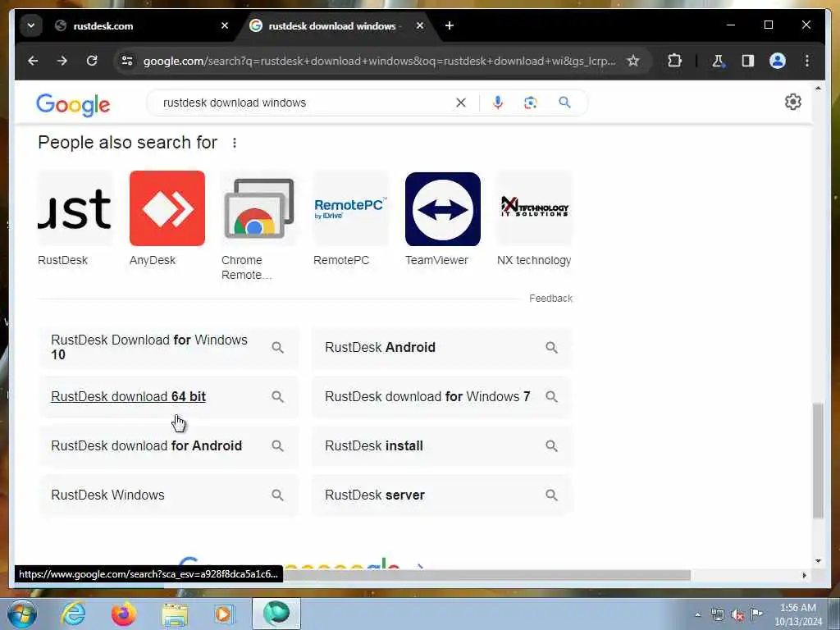Viewport: 840px width, 630px height.
Task: Show hidden system tray icons
Action: 697,615
